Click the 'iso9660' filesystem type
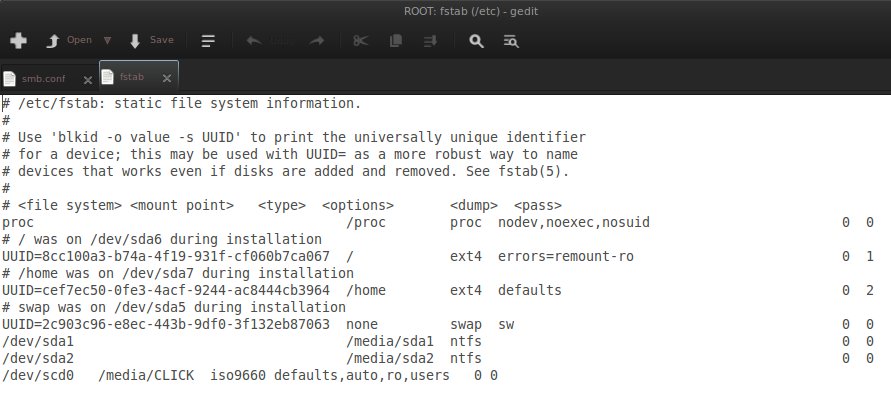Viewport: 891px width, 399px height. 238,376
